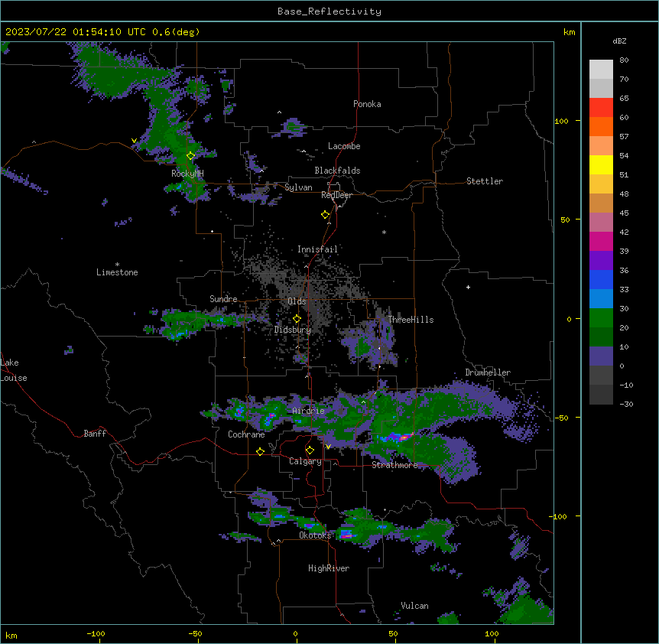The width and height of the screenshot is (659, 644).
Task: Pick the bright yellow 54-51 dBZ legend swatch
Action: tap(601, 165)
